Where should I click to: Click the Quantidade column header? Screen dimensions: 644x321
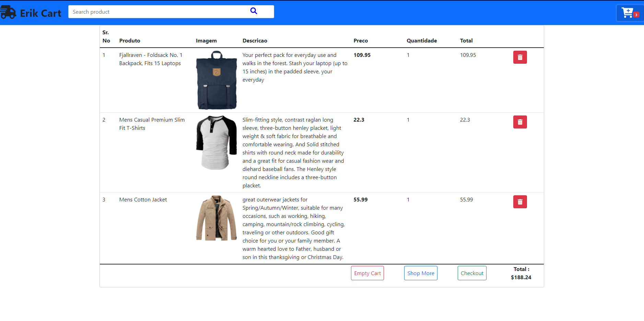[422, 40]
